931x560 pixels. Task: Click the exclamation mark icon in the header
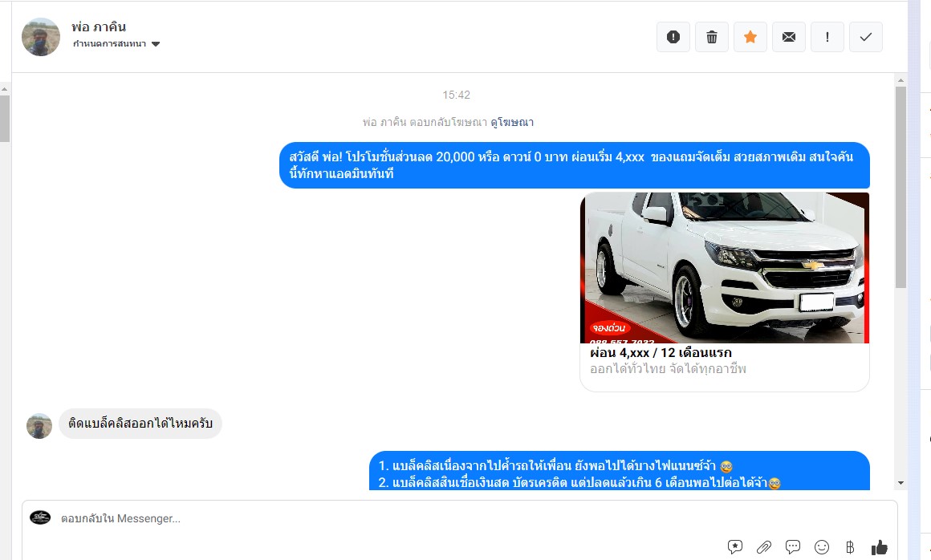pyautogui.click(x=827, y=37)
